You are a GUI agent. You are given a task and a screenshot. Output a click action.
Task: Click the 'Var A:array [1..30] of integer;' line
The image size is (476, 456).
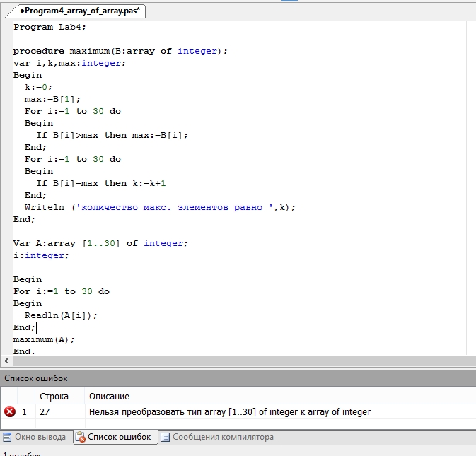(x=100, y=243)
